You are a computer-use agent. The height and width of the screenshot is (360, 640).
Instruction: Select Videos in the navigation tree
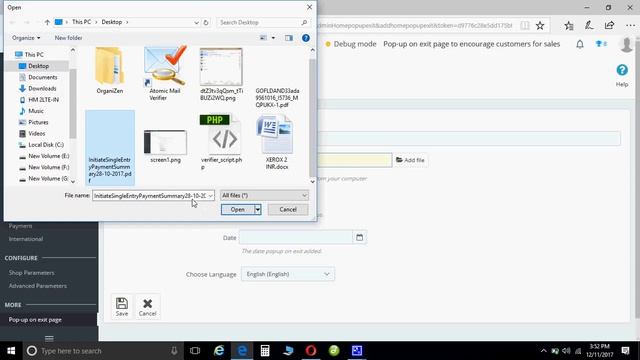[36, 133]
